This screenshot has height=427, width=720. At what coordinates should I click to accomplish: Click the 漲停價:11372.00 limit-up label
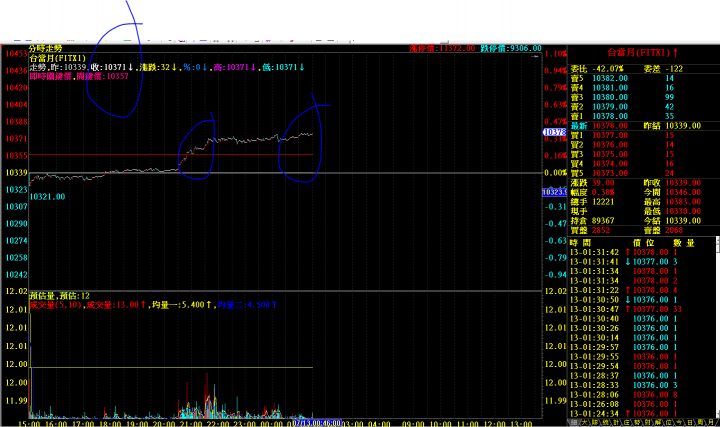[442, 48]
